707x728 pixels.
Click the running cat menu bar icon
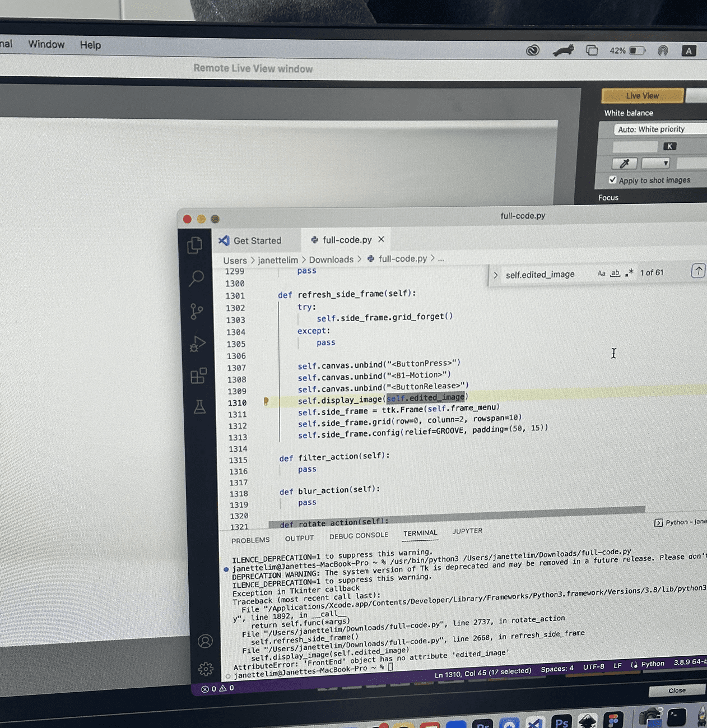point(563,50)
